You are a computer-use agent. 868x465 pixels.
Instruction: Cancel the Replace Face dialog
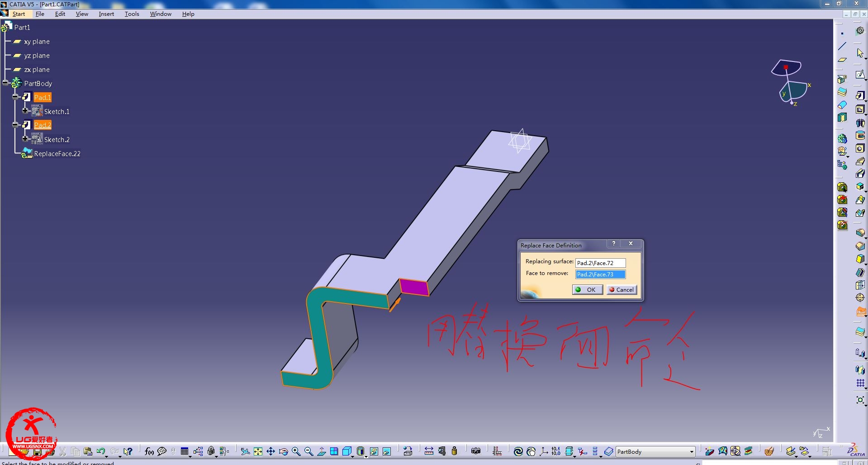(621, 289)
